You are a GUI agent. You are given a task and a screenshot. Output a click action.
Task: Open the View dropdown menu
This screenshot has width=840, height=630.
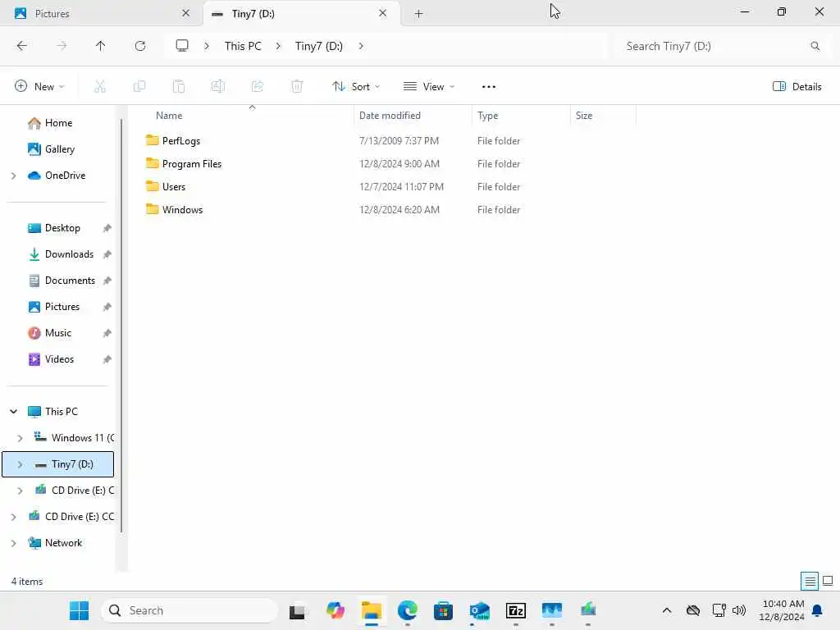(428, 87)
